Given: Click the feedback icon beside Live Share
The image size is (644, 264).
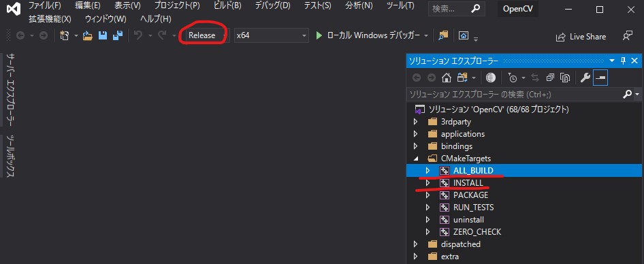Looking at the screenshot, I should [x=627, y=35].
